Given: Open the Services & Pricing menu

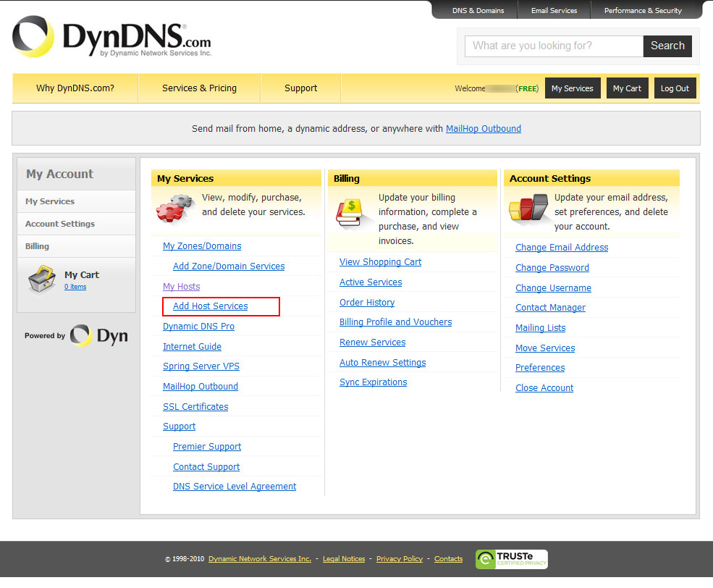Looking at the screenshot, I should coord(199,88).
